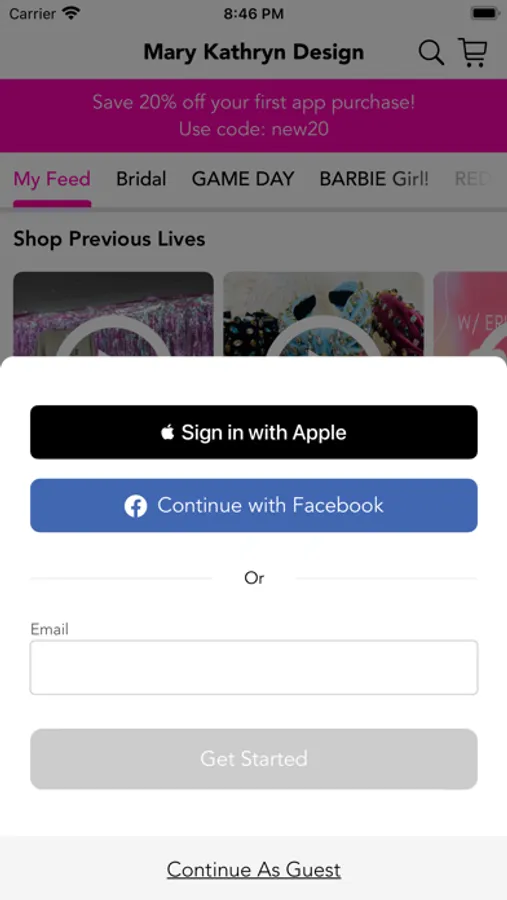
Task: Play the first previous live video
Action: [x=113, y=315]
